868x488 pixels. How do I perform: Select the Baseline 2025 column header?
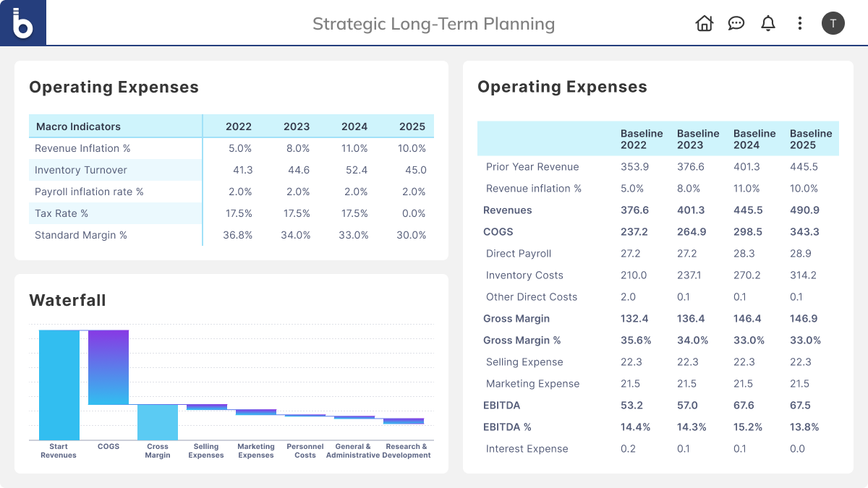810,139
